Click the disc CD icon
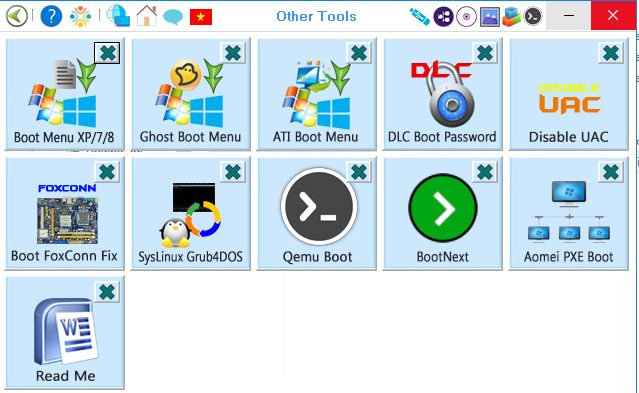639x393 pixels. pyautogui.click(x=467, y=17)
